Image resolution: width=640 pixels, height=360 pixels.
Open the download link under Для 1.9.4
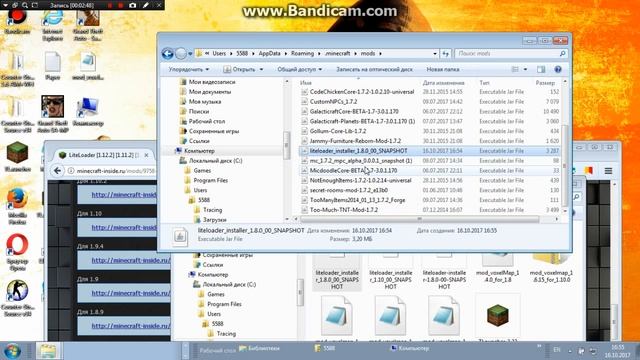click(131, 260)
